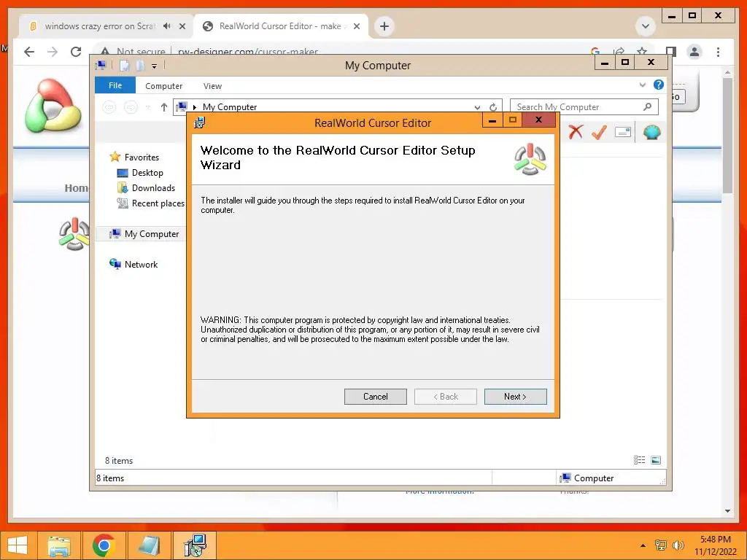This screenshot has height=560, width=747.
Task: Open volume control in system tray
Action: click(678, 545)
